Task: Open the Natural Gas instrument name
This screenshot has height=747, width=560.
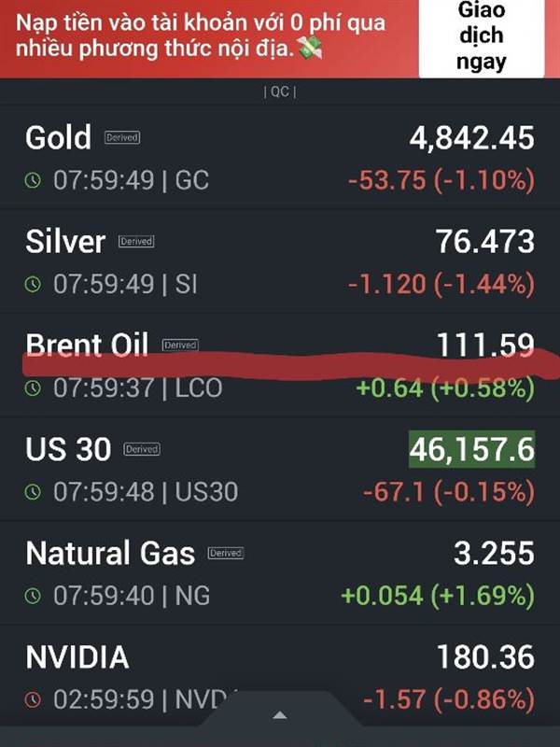Action: click(x=110, y=553)
